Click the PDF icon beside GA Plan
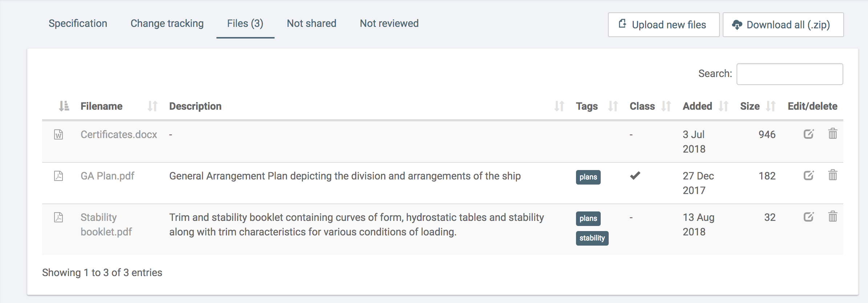 point(58,176)
